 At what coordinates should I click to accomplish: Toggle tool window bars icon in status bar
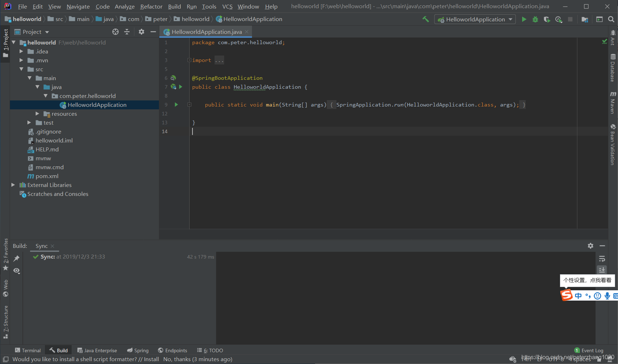[6, 359]
